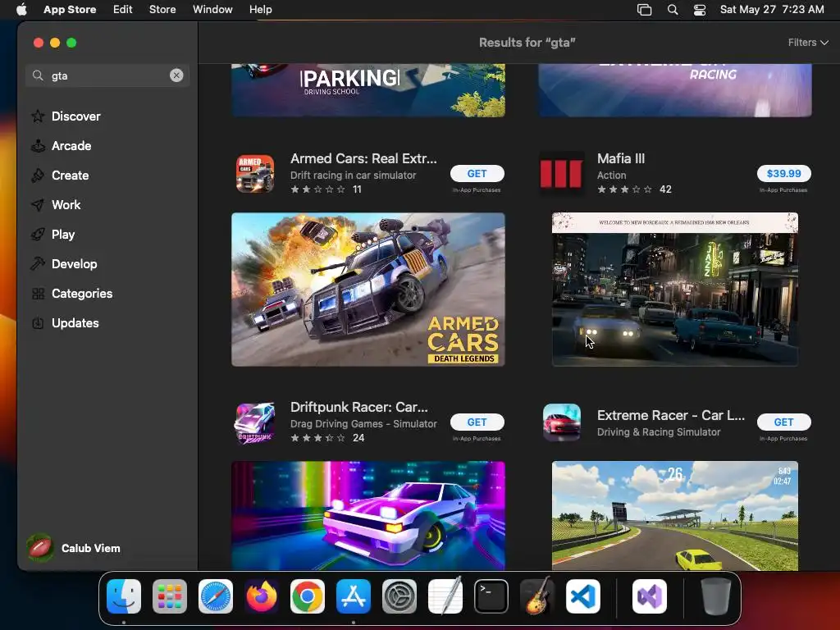Click App Store icon in Dock

354,596
